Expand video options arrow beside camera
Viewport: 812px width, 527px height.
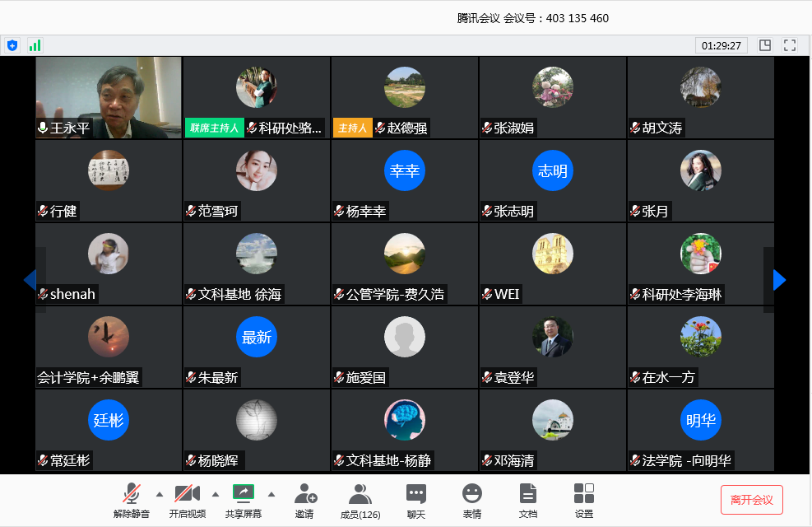(216, 495)
